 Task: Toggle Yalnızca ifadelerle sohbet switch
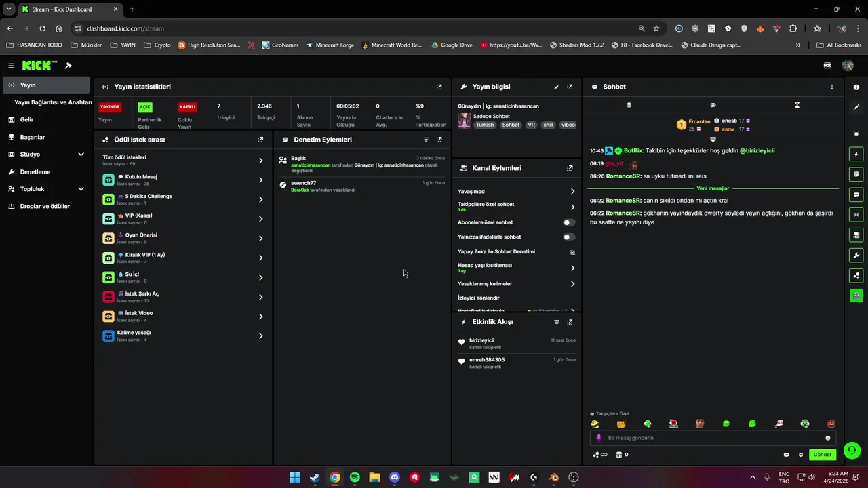569,237
